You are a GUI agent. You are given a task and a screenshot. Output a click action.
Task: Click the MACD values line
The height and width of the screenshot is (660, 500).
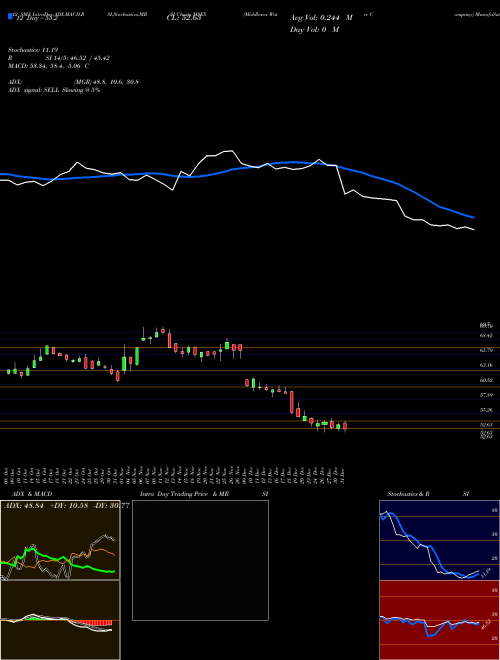(x=48, y=66)
